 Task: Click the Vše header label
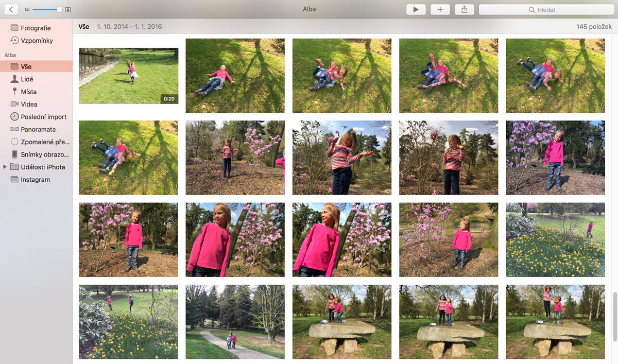(x=84, y=27)
